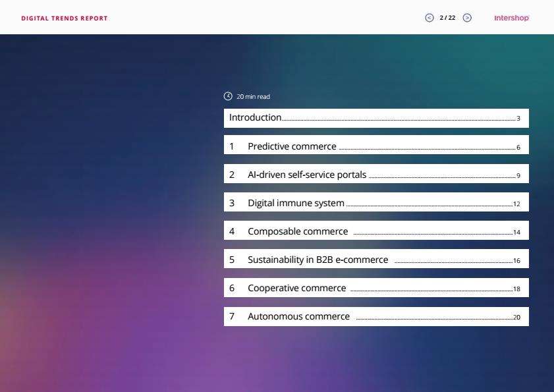Open chapter 1 Predictive commerce
Screen dimensions: 554x392
click(x=376, y=144)
